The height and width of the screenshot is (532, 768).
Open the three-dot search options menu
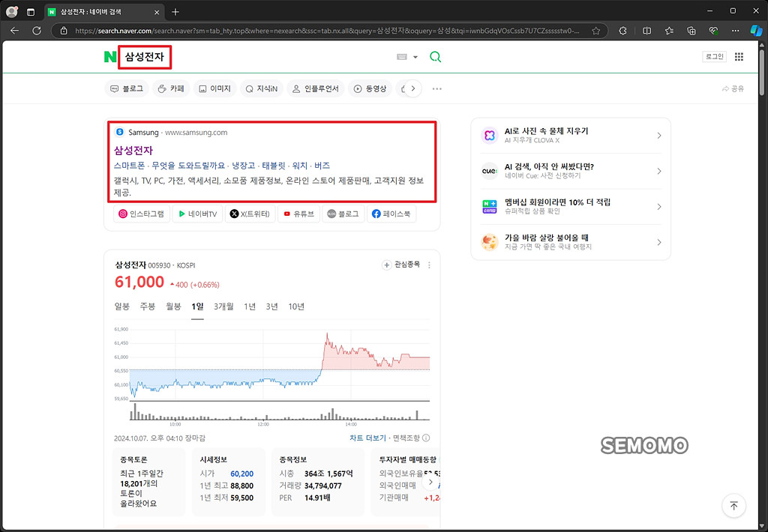pyautogui.click(x=437, y=88)
